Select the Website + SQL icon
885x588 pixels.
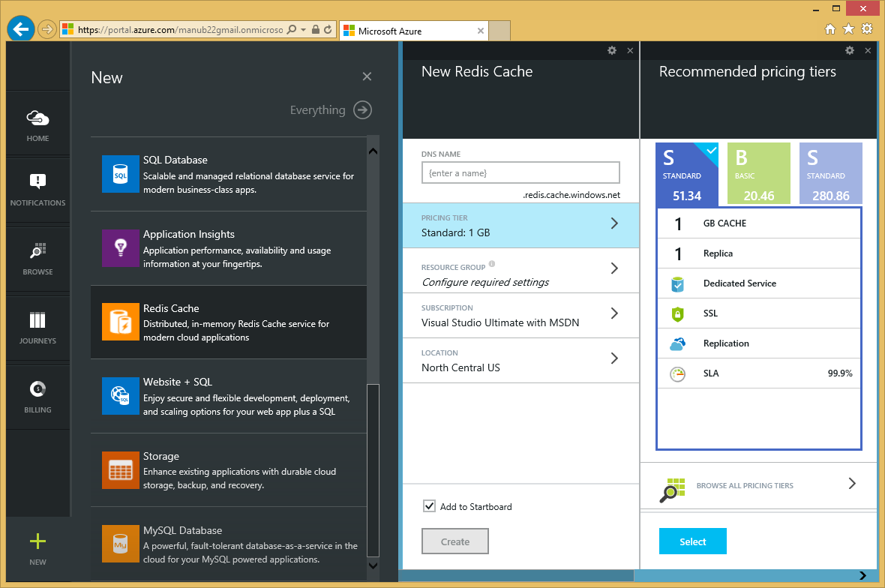120,396
